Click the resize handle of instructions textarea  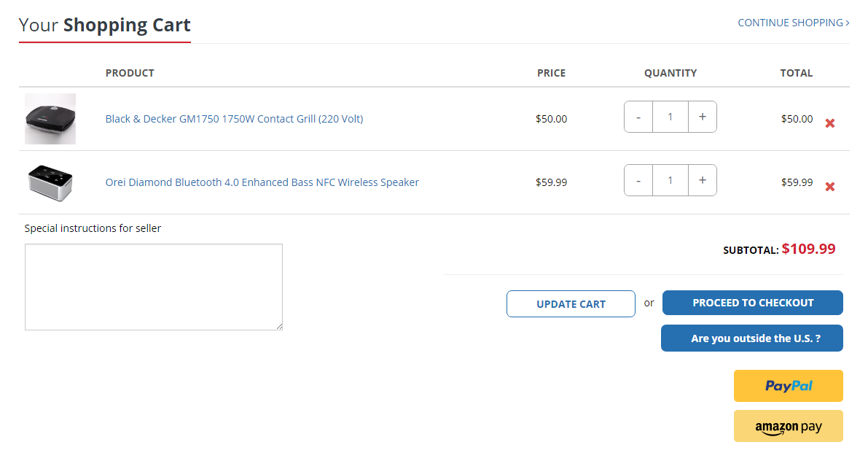(278, 326)
